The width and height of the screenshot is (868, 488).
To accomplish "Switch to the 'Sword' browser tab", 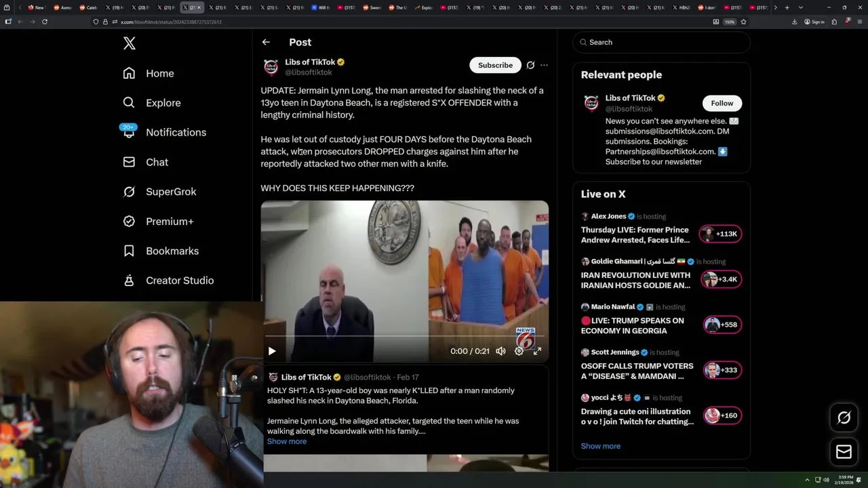I will pyautogui.click(x=372, y=7).
